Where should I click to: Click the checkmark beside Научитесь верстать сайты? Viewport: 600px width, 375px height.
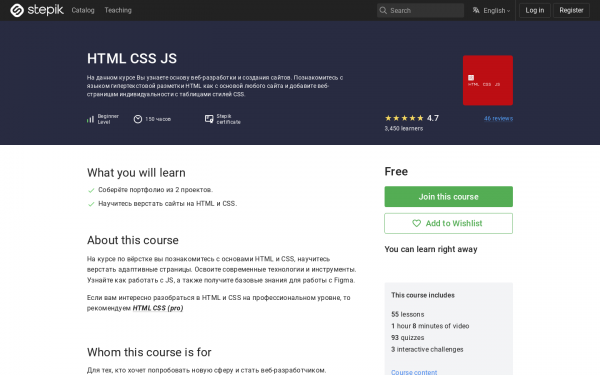click(x=91, y=204)
